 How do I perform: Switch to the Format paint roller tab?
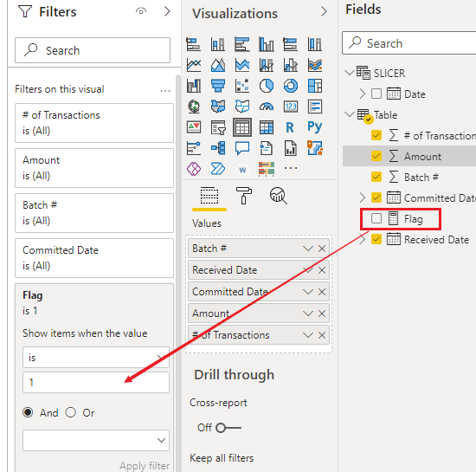[243, 196]
